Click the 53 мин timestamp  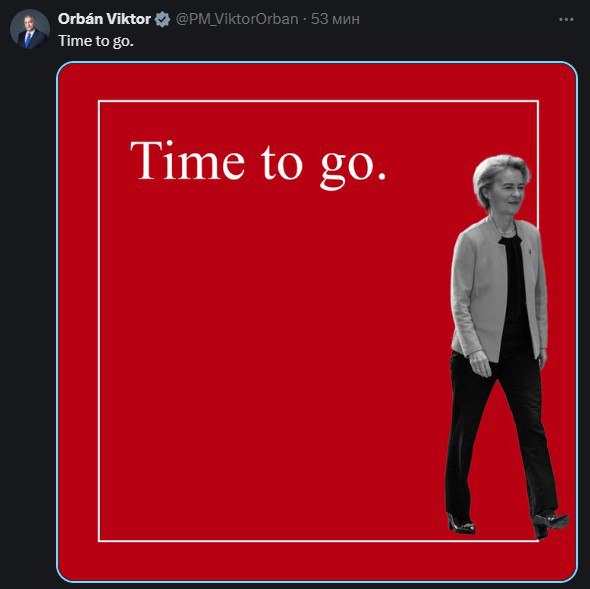(335, 19)
